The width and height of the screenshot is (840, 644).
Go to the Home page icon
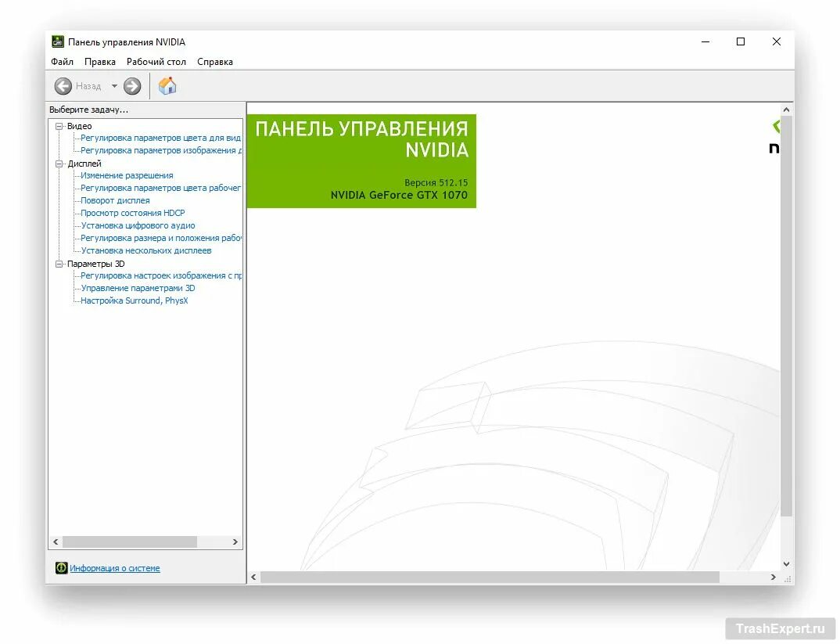(x=167, y=86)
